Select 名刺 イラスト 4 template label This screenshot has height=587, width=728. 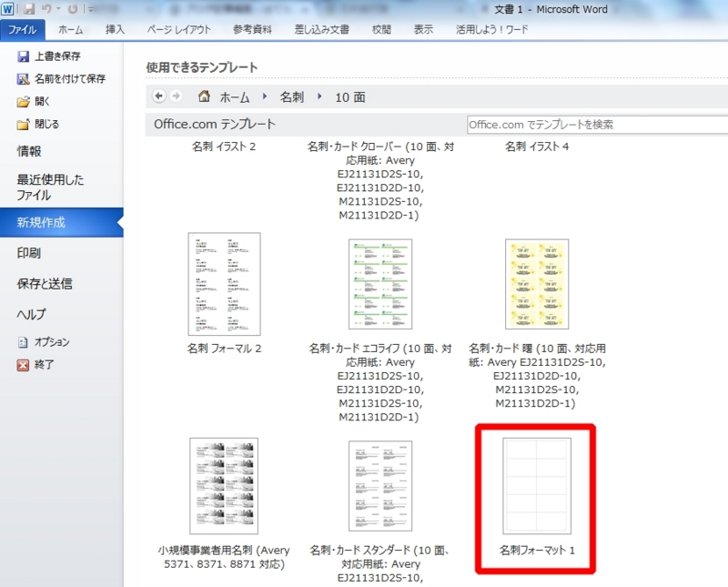click(537, 147)
